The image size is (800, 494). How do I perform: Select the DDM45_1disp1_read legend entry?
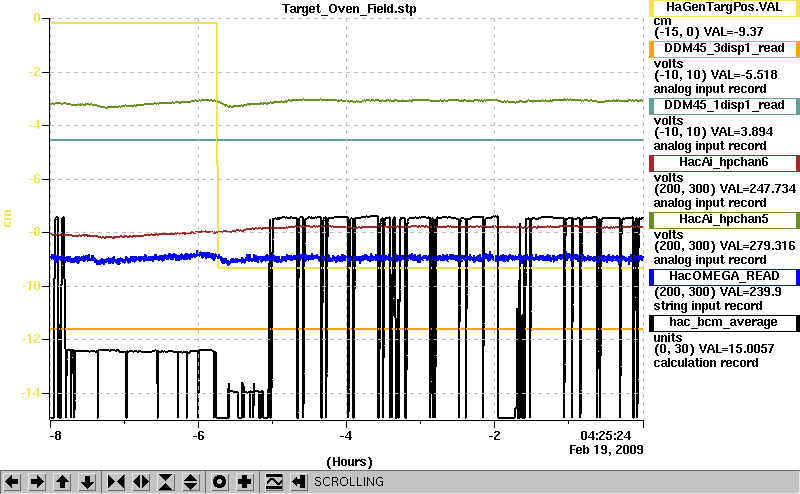click(724, 106)
